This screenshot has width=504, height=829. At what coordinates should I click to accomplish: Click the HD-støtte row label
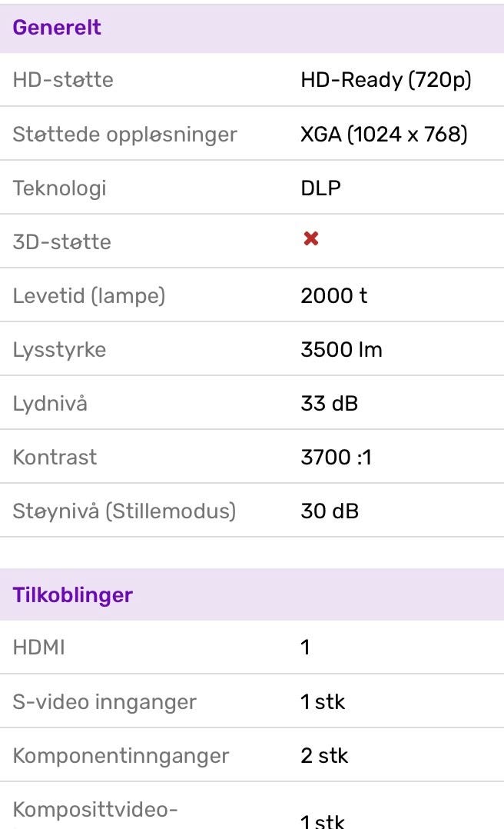63,80
